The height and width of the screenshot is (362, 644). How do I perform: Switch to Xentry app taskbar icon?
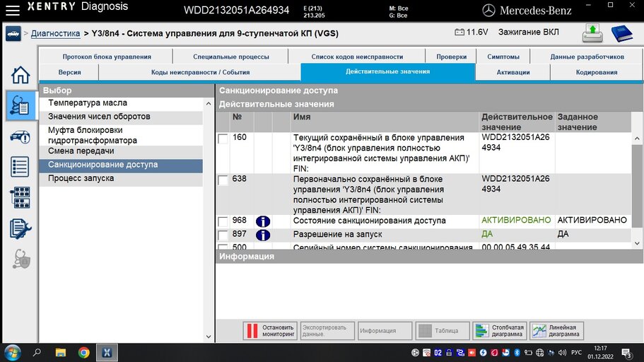107,353
